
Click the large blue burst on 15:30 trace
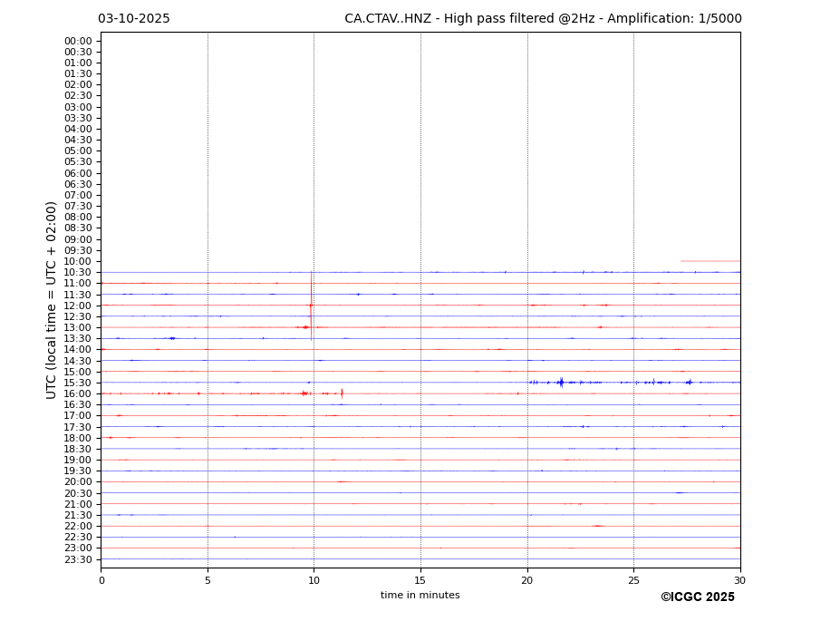561,383
